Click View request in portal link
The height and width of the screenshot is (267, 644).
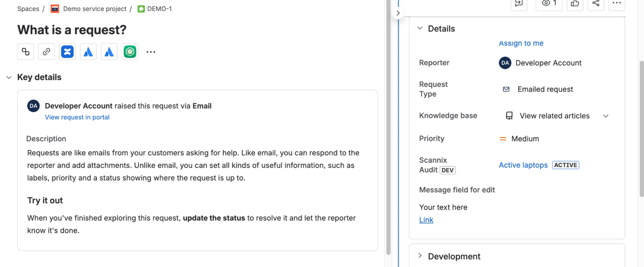[x=77, y=117]
